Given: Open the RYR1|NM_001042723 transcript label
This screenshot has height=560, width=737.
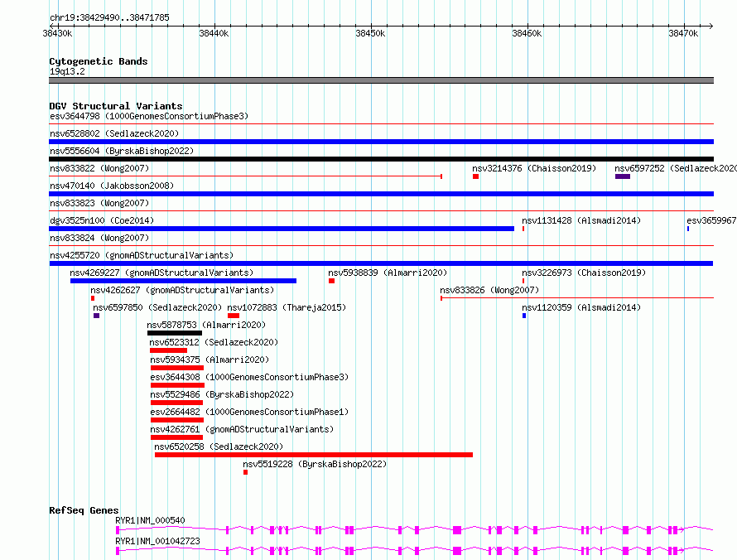Looking at the screenshot, I should coord(158,541).
